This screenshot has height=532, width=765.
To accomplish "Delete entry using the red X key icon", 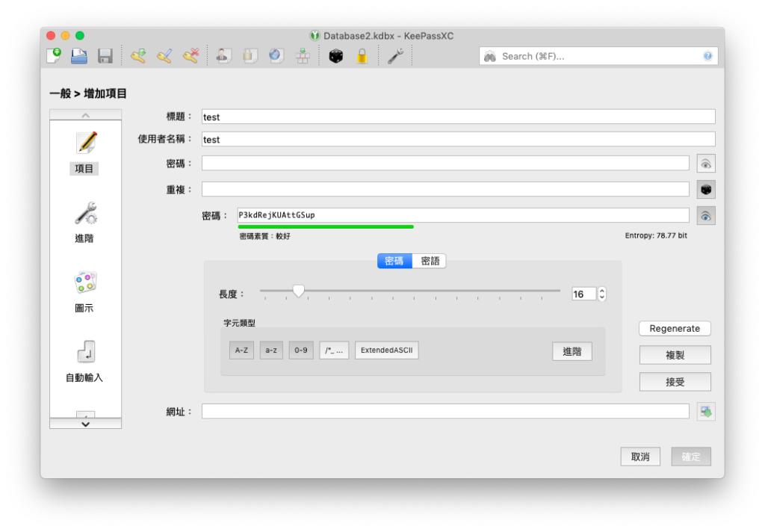I will coord(191,55).
